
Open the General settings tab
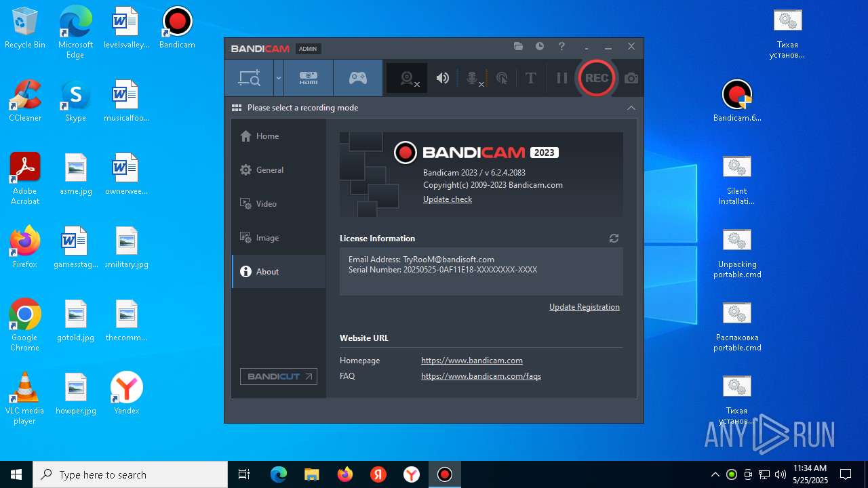(279, 170)
